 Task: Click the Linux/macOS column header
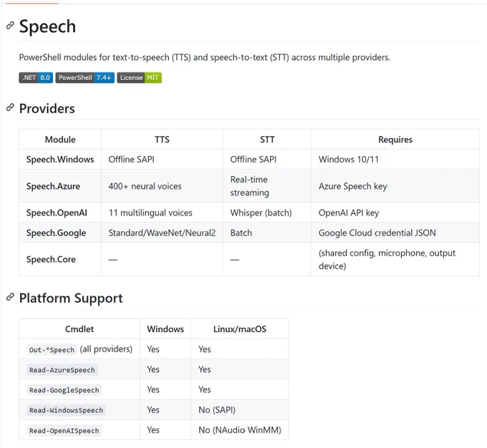click(240, 328)
